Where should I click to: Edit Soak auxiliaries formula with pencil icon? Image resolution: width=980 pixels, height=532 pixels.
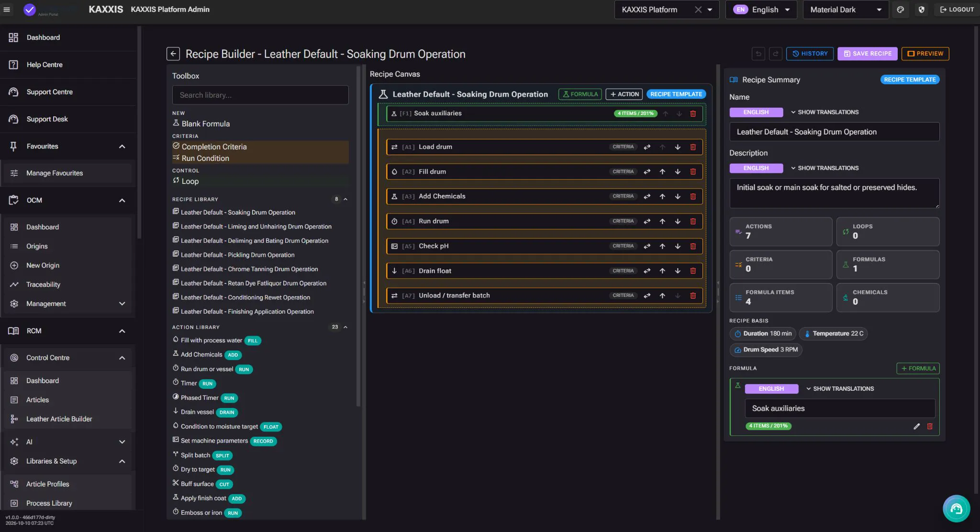pyautogui.click(x=916, y=426)
